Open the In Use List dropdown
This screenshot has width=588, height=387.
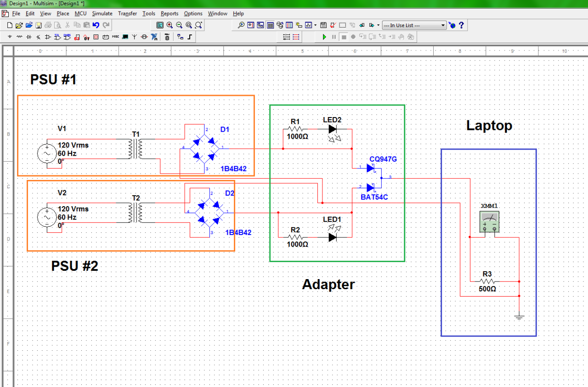click(x=414, y=25)
